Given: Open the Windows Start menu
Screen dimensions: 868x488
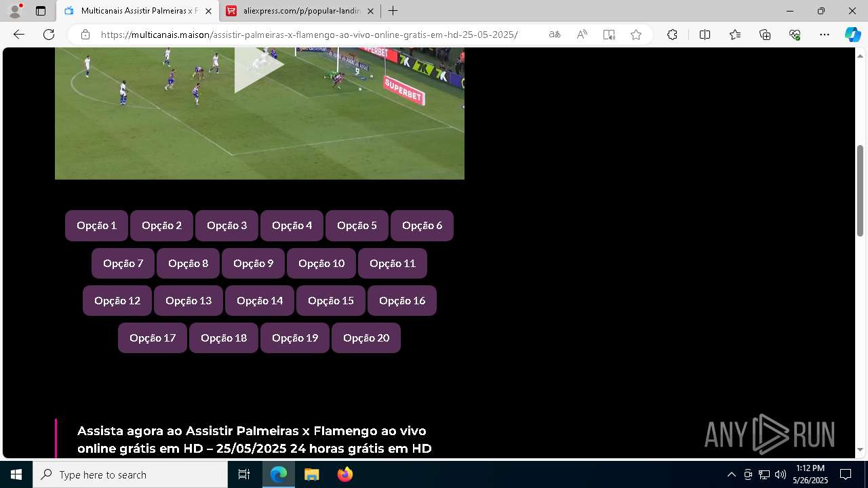Looking at the screenshot, I should click(x=16, y=474).
